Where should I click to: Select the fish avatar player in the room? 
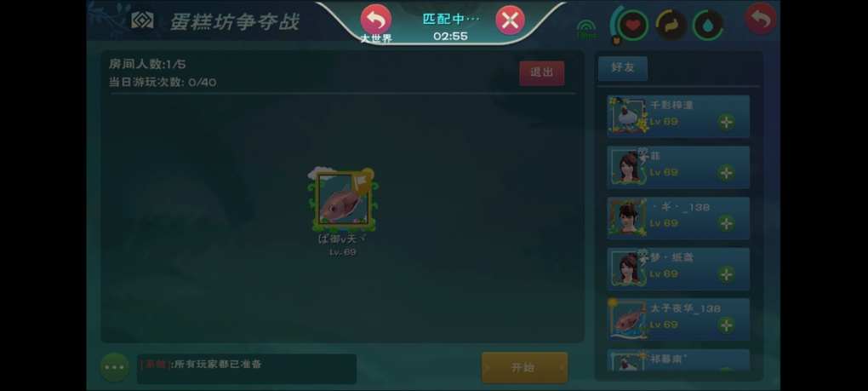(342, 200)
